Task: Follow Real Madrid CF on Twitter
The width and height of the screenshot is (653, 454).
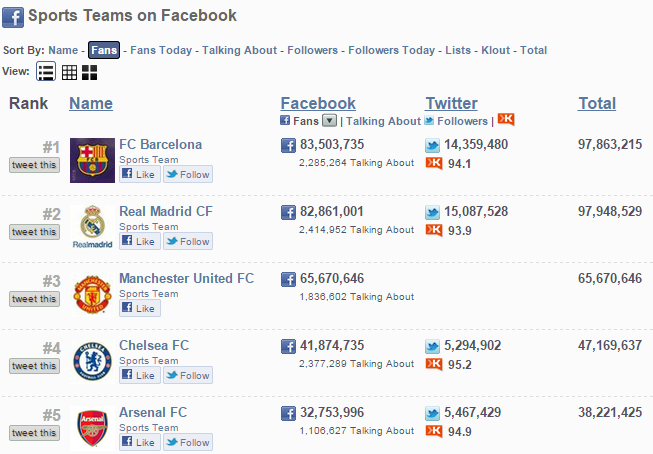Action: (187, 241)
